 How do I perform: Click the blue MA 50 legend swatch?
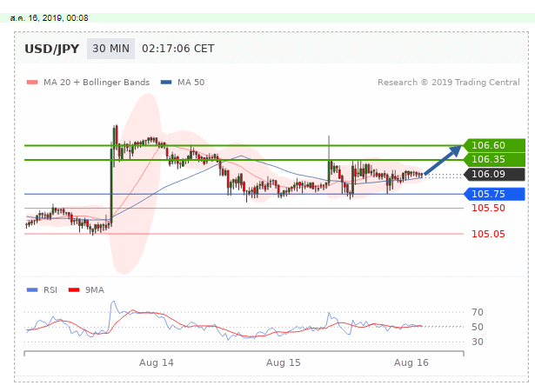(x=166, y=83)
